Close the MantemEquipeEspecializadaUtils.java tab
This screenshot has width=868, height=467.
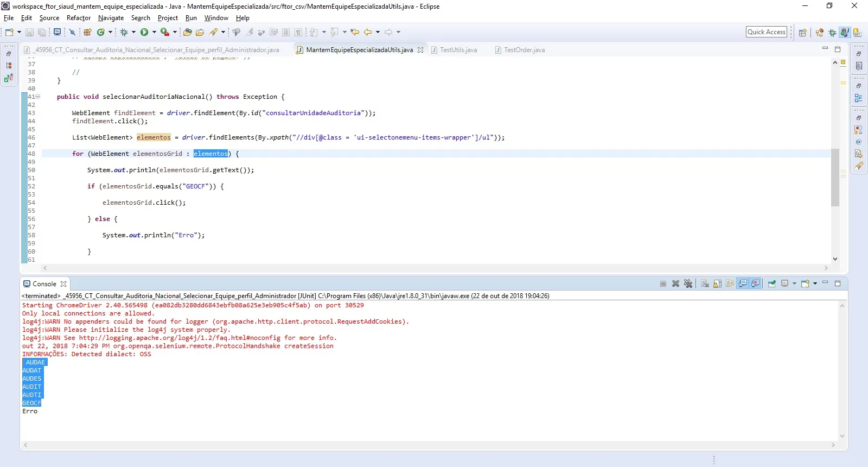point(420,50)
